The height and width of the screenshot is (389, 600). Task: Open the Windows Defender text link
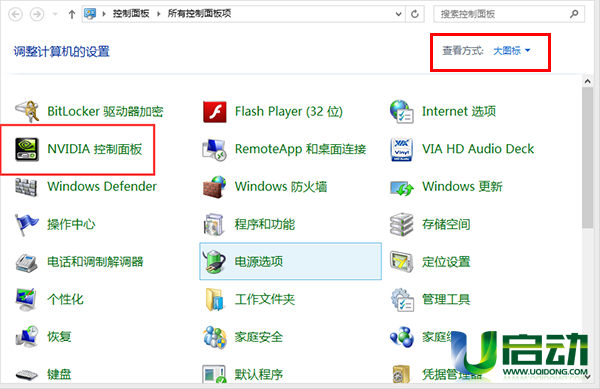[102, 187]
